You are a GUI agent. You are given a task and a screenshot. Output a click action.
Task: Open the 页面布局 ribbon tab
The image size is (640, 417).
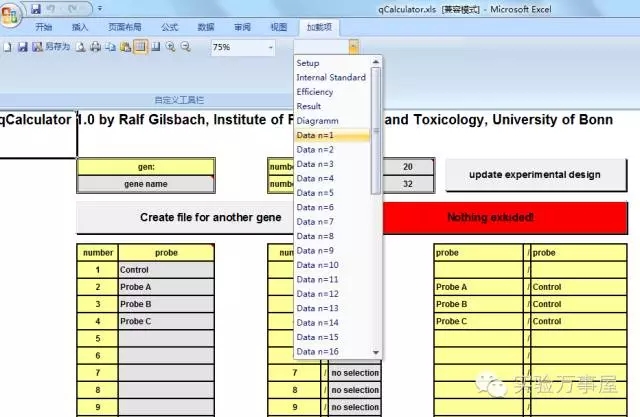(124, 27)
